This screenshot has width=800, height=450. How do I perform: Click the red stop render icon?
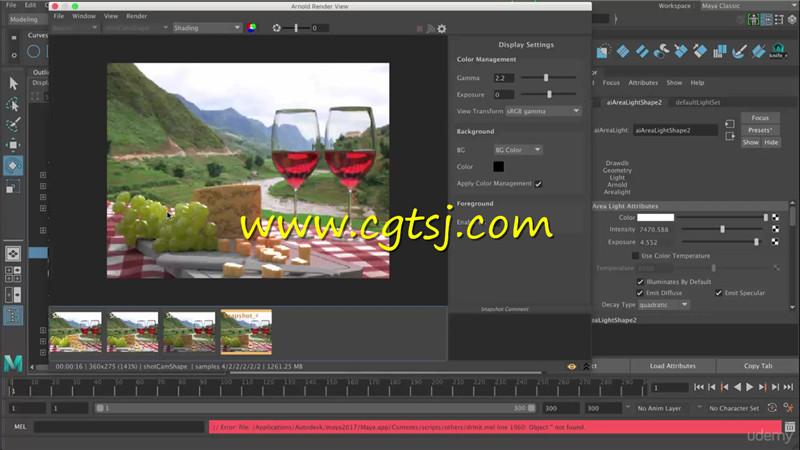(419, 29)
